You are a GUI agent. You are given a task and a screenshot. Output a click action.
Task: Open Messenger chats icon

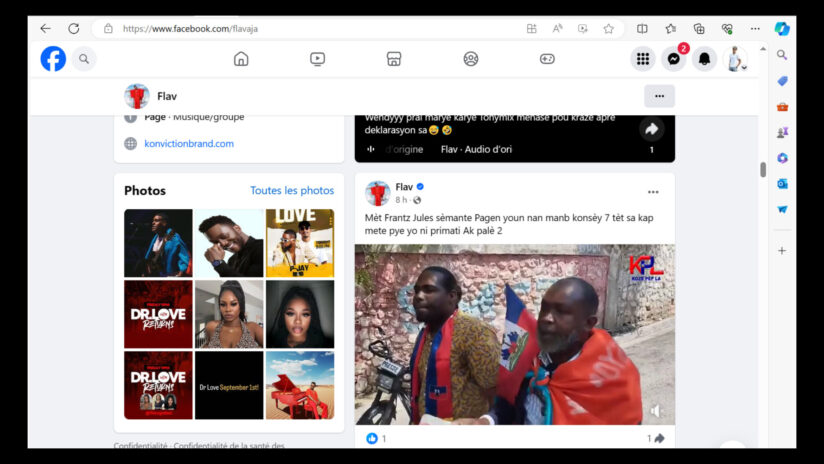point(673,60)
